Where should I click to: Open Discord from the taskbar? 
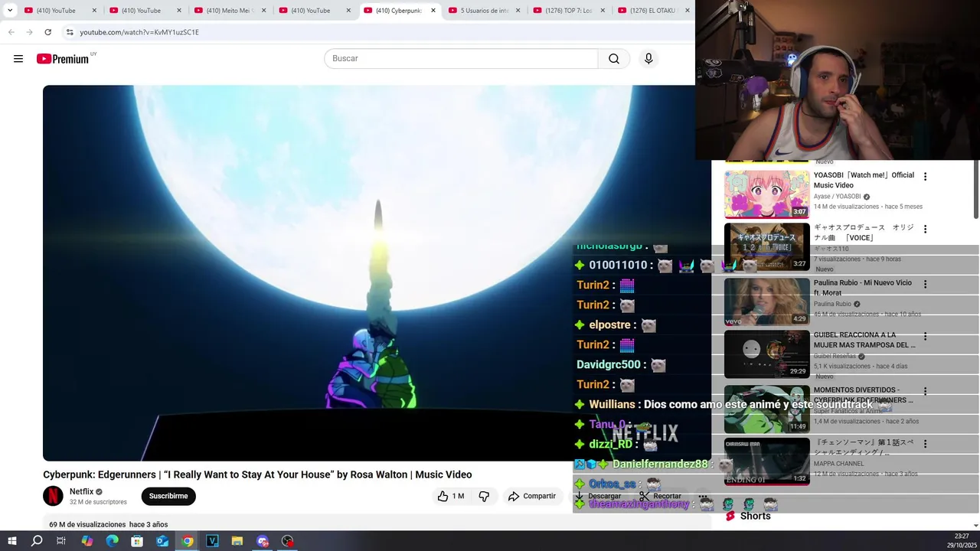click(x=263, y=541)
